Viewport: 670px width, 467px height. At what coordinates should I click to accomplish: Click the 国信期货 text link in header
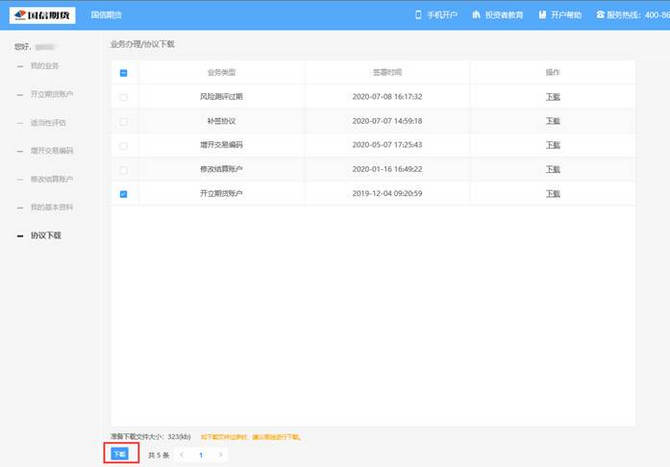click(106, 16)
